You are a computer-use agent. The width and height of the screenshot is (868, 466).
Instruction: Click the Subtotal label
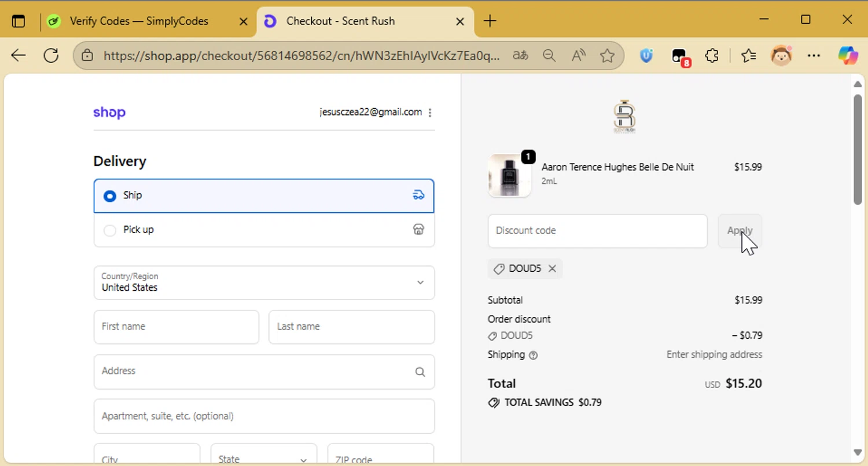pos(505,300)
